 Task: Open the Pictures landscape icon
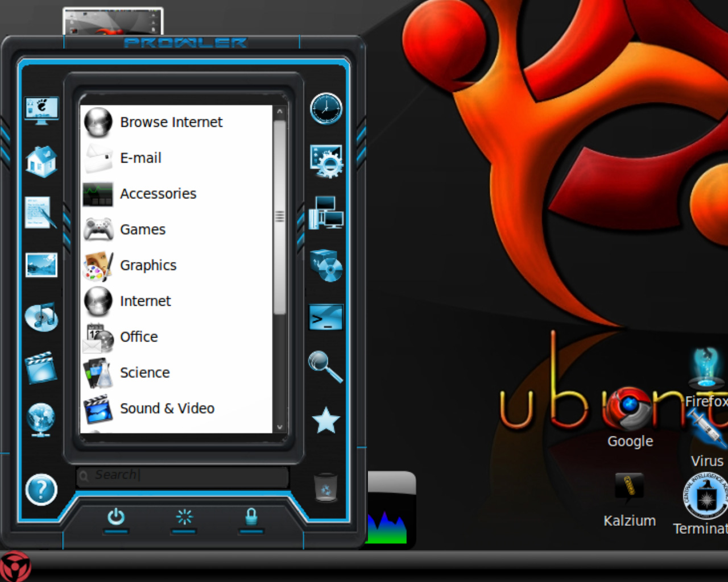point(42,265)
